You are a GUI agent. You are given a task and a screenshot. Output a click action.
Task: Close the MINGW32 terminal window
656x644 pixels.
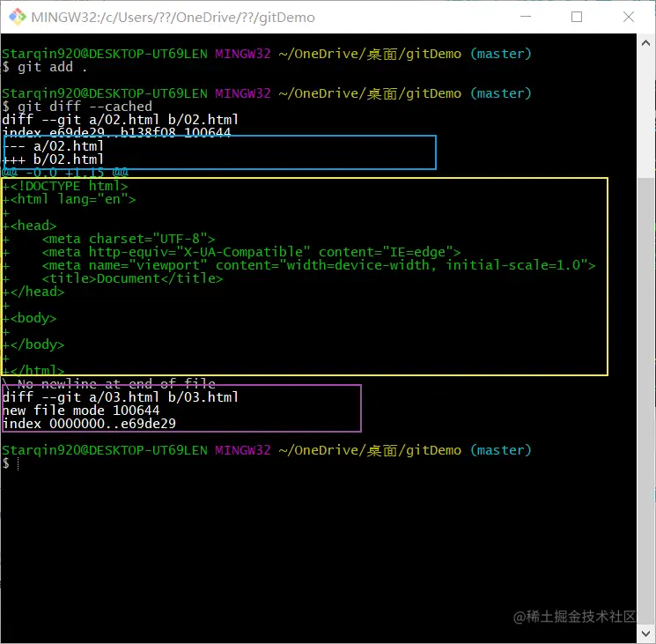[629, 17]
